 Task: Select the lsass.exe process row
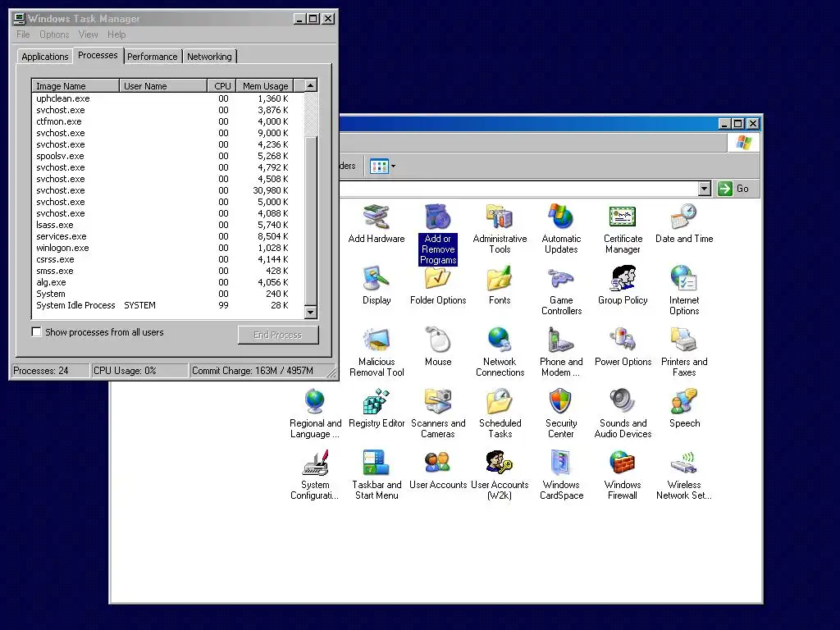click(x=167, y=225)
